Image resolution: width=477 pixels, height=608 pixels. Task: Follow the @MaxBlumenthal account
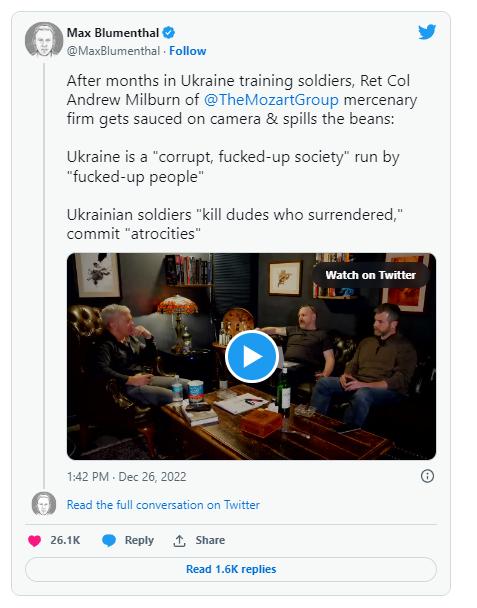pyautogui.click(x=188, y=51)
